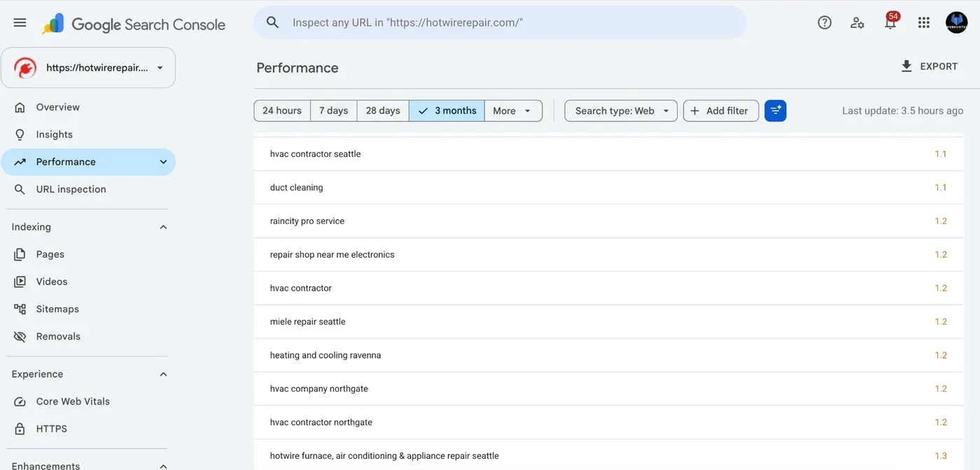Click the search magnifier icon in the URL bar
980x470 pixels.
273,22
